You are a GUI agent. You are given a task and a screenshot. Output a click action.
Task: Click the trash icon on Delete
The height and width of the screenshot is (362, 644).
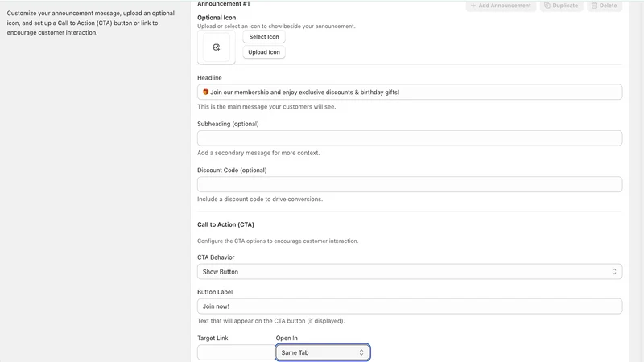pos(594,6)
